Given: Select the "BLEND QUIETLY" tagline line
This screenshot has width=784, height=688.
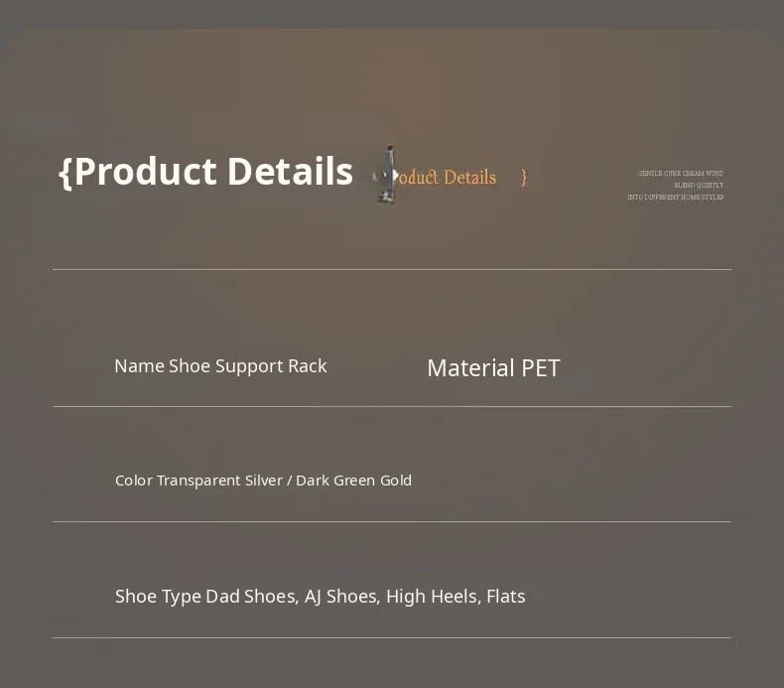Looking at the screenshot, I should click(698, 186).
